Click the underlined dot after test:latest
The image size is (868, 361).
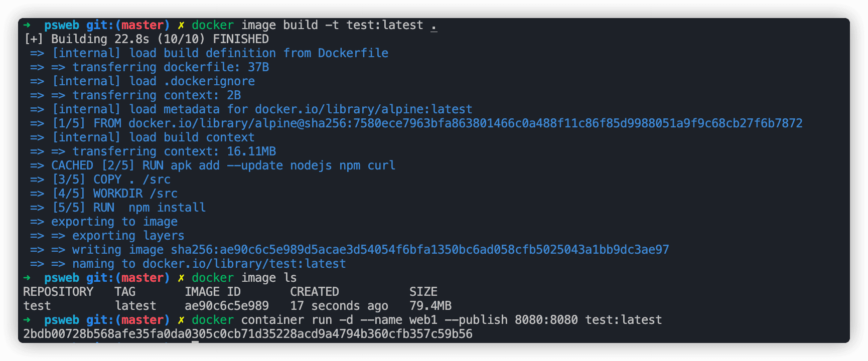coord(434,26)
